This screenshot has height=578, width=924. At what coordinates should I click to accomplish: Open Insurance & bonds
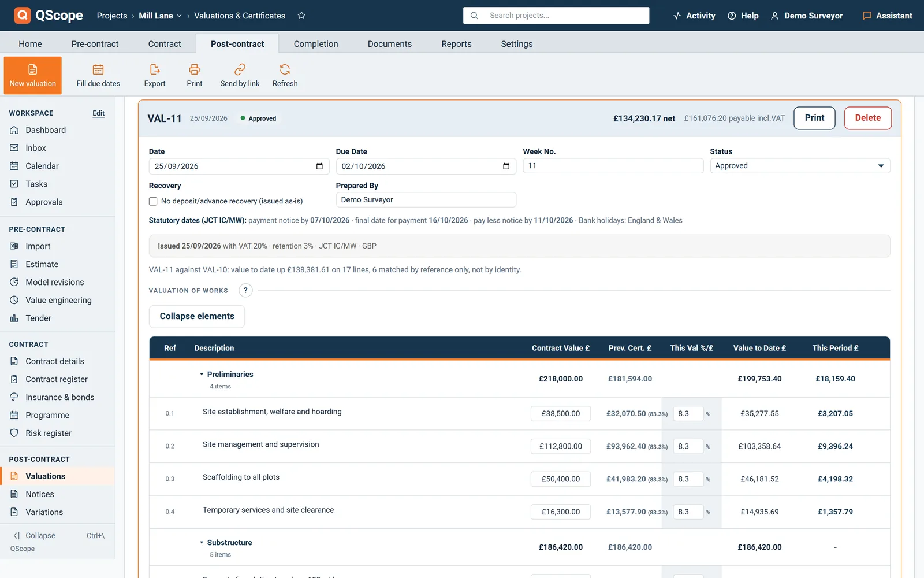pos(59,397)
